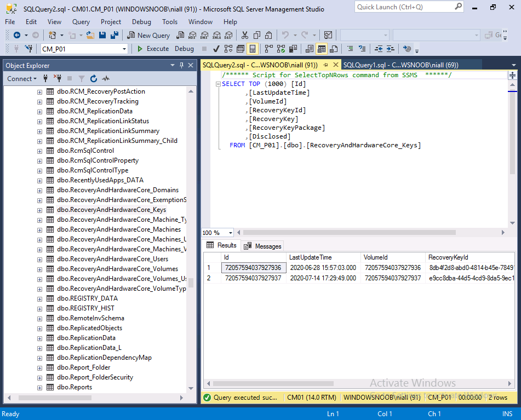Click the Cut scissors icon
This screenshot has width=521, height=420.
[x=245, y=35]
